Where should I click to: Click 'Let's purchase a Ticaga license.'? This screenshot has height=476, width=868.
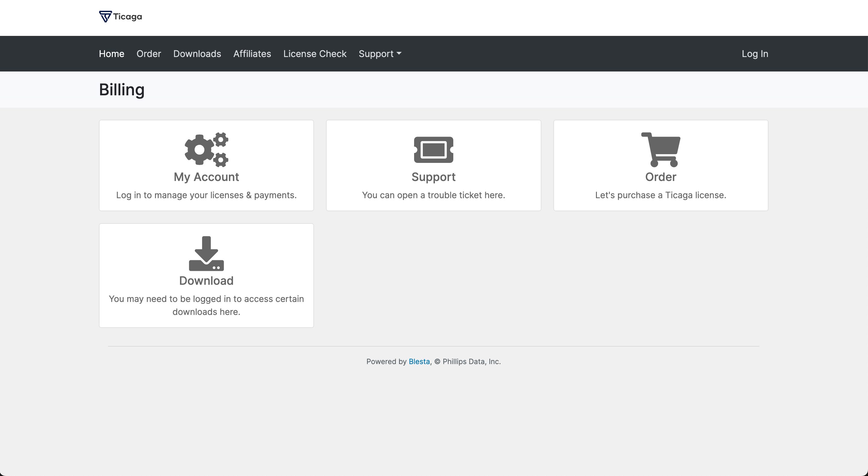[661, 195]
